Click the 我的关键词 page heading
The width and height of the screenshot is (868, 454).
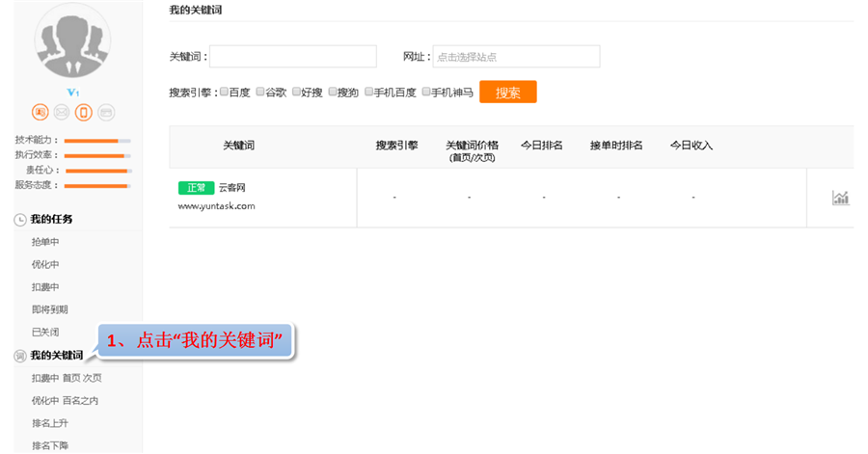[x=196, y=10]
